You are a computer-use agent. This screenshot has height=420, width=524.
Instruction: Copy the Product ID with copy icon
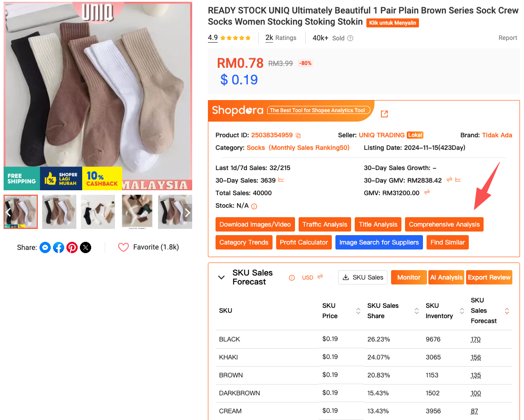298,136
